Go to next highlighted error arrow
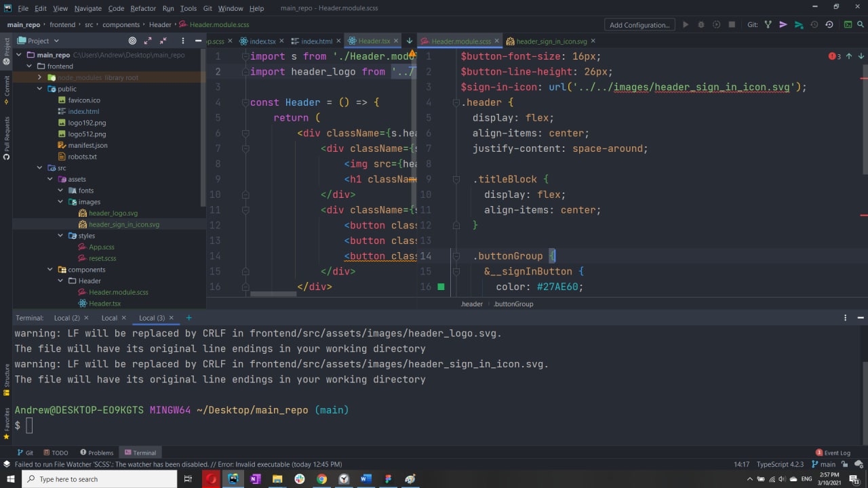 pyautogui.click(x=861, y=56)
